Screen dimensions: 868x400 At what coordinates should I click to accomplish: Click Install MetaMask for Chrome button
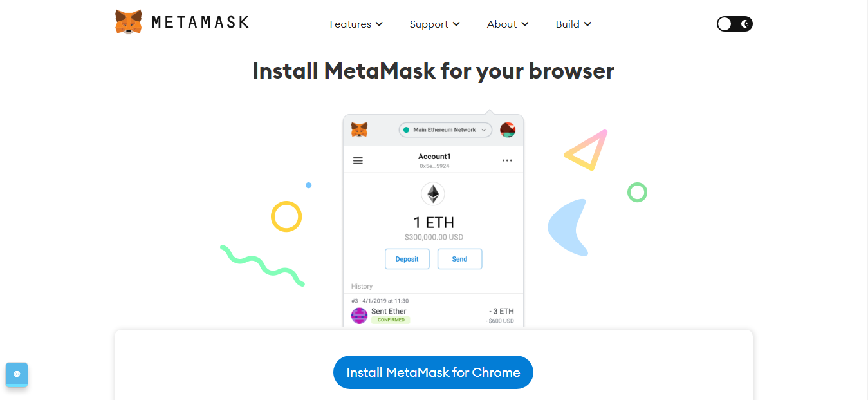(433, 372)
